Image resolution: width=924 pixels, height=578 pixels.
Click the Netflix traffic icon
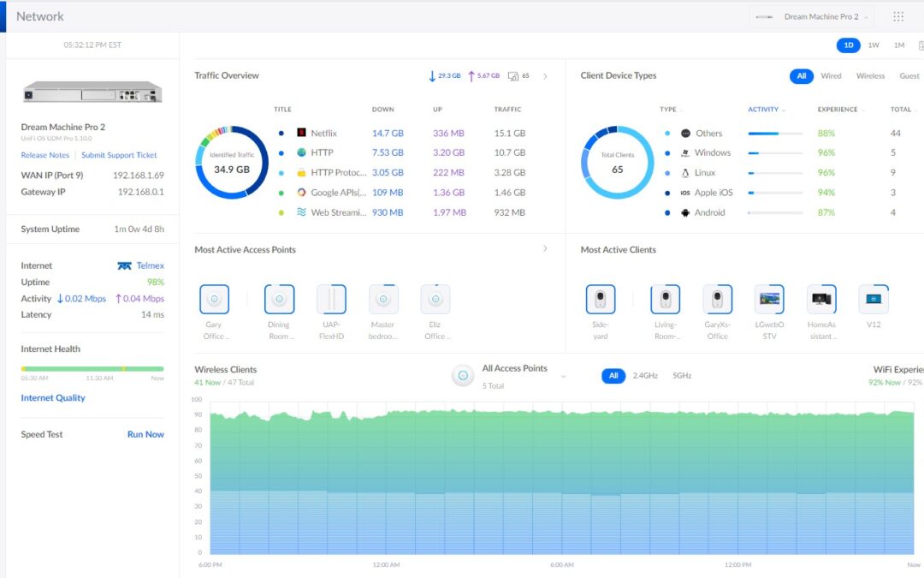(x=301, y=134)
